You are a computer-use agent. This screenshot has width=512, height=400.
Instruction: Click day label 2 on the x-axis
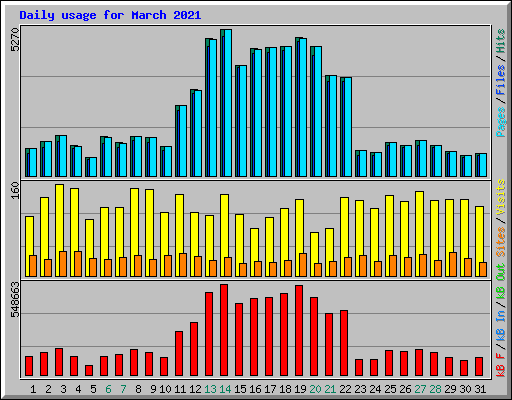48,389
